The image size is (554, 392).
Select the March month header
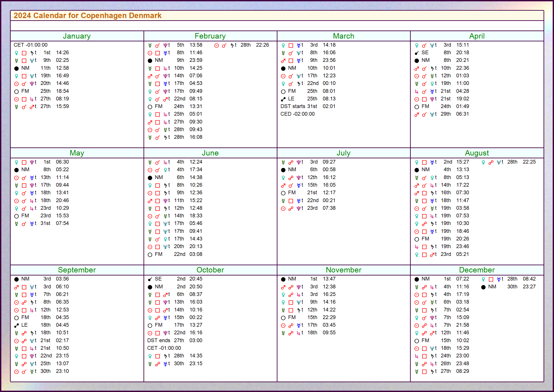pyautogui.click(x=343, y=36)
